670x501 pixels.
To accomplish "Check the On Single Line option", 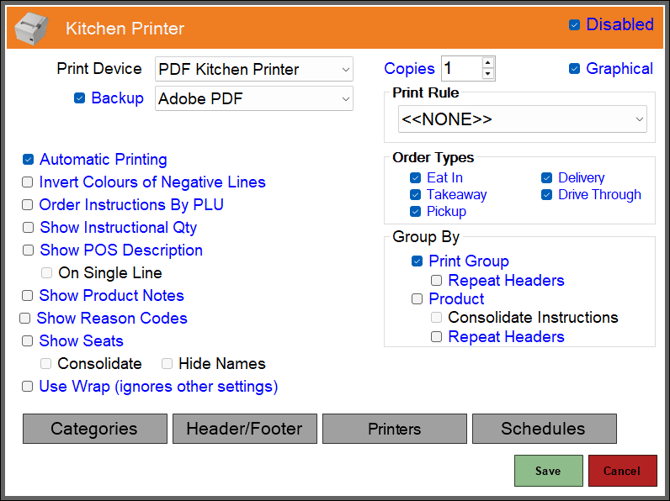I will point(47,273).
